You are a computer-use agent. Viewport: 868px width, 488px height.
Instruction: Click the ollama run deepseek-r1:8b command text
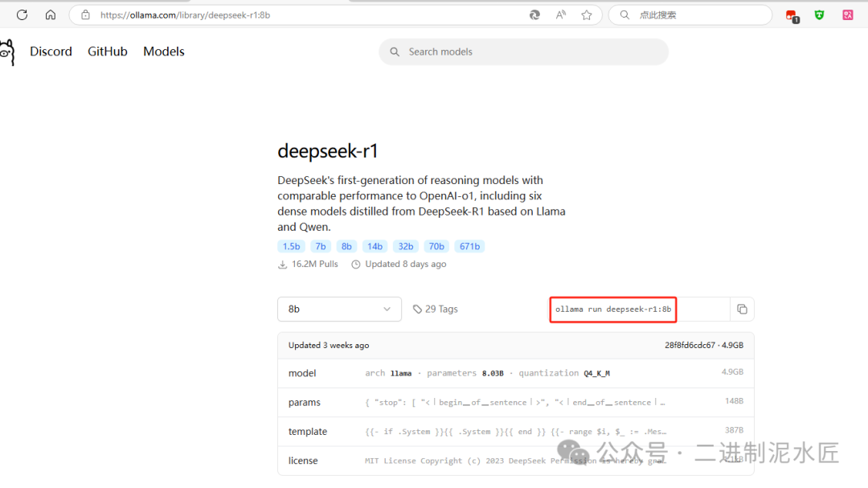(x=612, y=309)
